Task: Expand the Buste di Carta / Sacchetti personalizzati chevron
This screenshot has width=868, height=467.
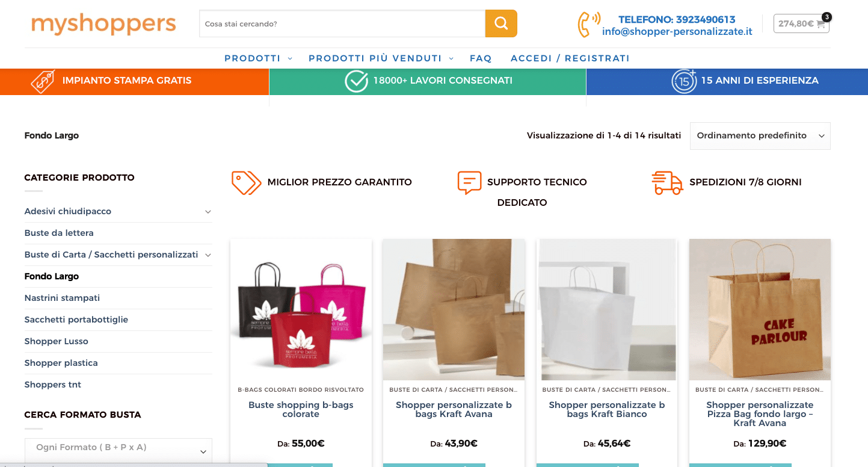Action: tap(208, 255)
